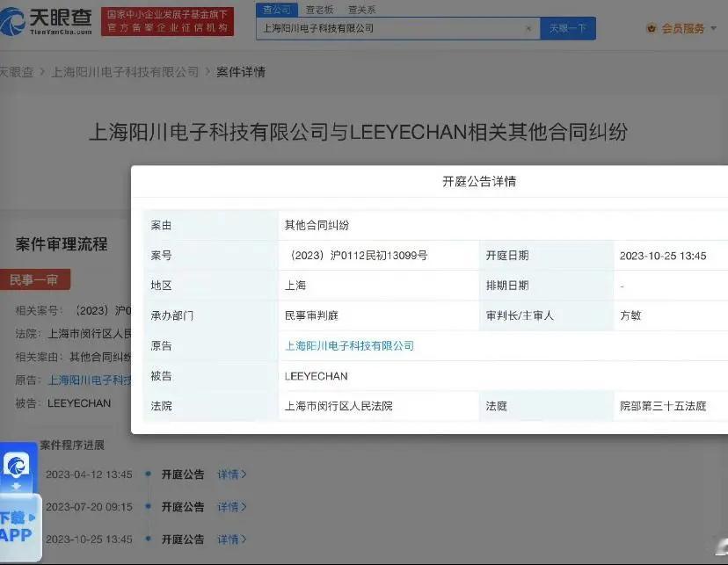Select the region value 上海
Screen dimensions: 728x565
295,286
